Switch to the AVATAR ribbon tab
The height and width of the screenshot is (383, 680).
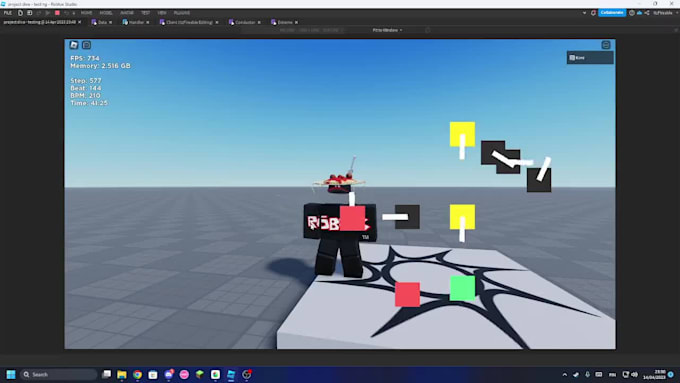point(127,13)
